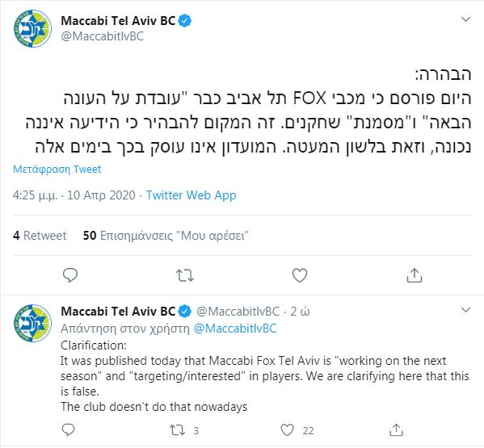The image size is (484, 448).
Task: View 50 Επισημάνσεις "Μου αρέσει" list
Action: (x=166, y=236)
